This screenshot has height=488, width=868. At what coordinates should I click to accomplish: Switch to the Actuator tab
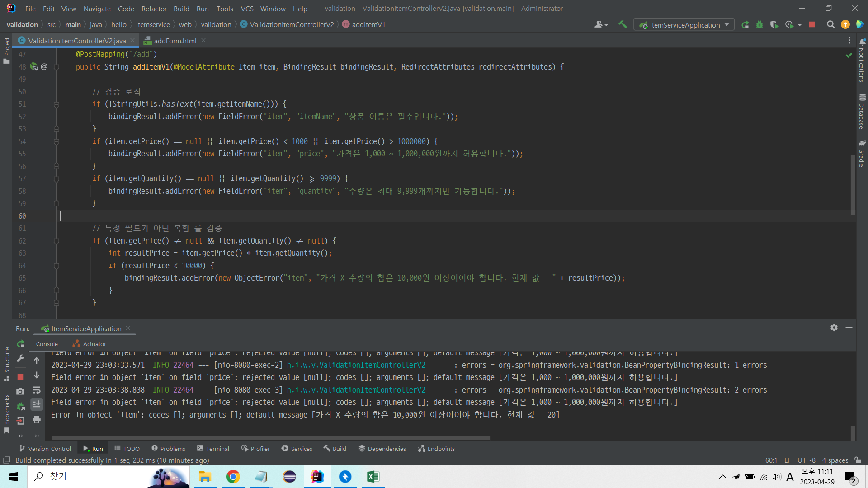pos(90,344)
